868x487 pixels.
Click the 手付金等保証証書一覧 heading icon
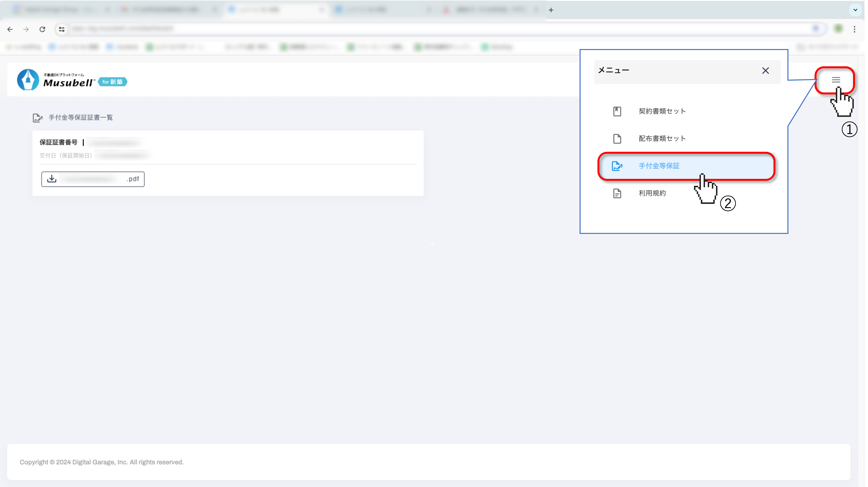(x=37, y=118)
